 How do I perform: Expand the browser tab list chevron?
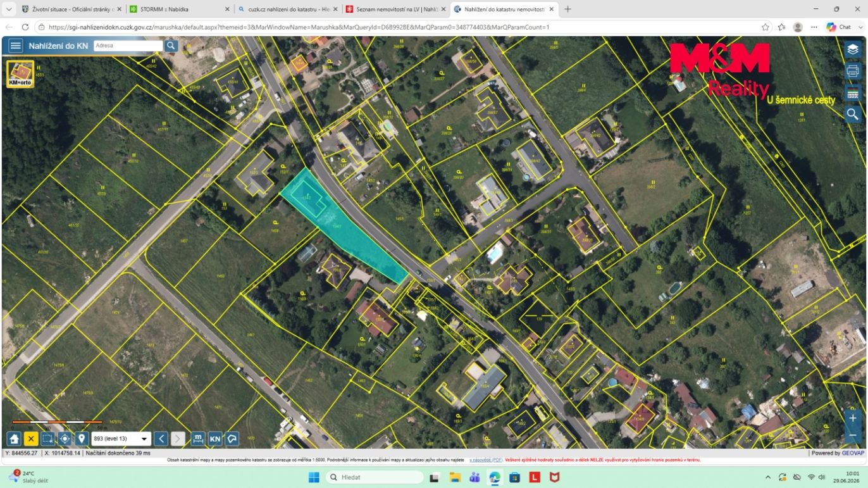coord(9,9)
